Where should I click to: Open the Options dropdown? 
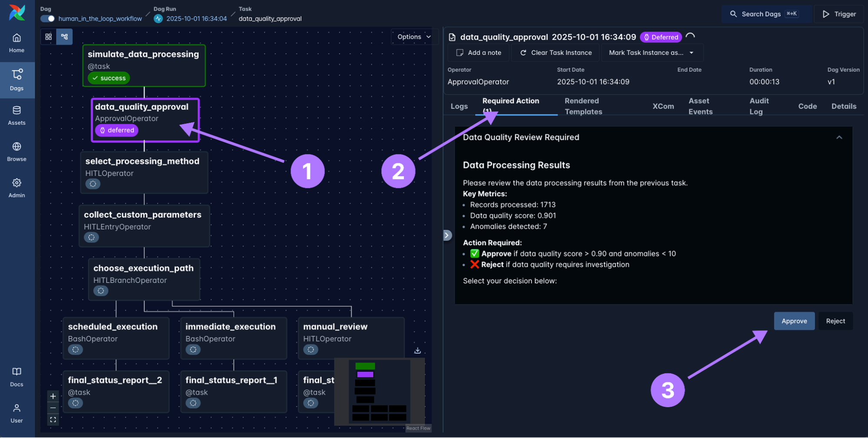pos(414,37)
